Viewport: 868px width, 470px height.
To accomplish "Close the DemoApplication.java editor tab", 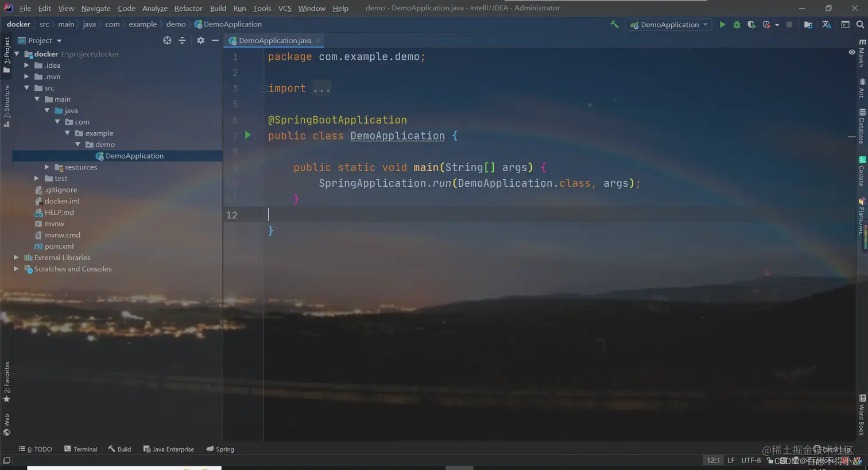I will [317, 40].
